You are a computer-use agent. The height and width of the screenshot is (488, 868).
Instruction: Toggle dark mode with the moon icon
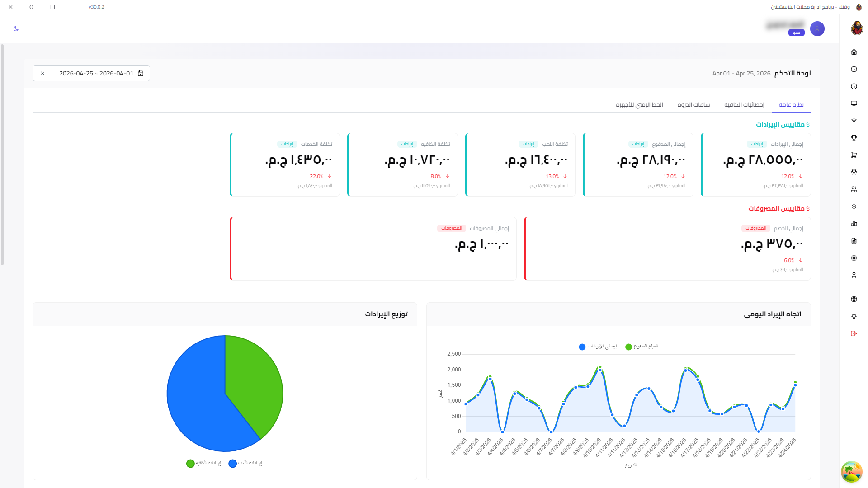coord(16,28)
